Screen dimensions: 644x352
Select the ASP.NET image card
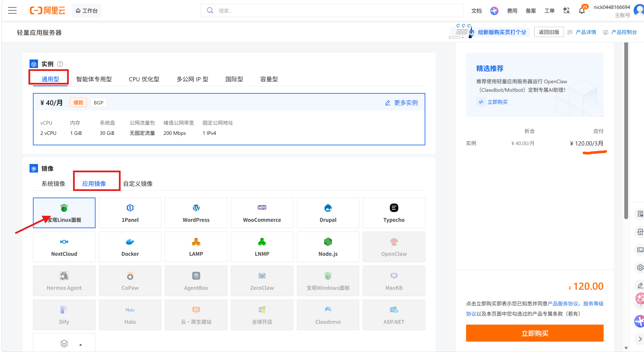point(394,315)
